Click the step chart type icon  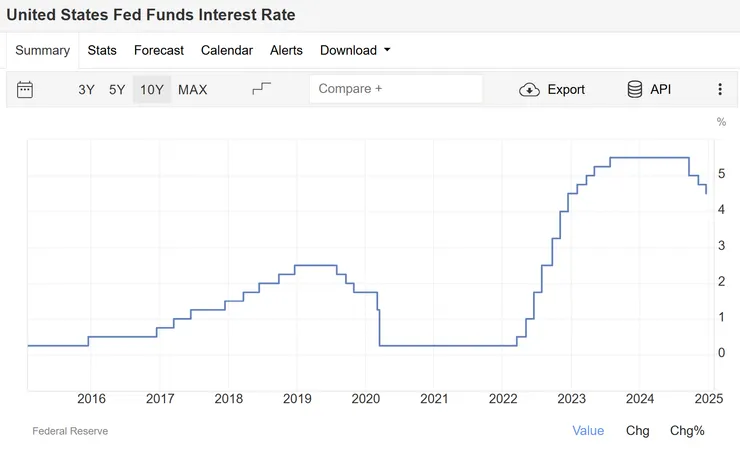click(x=262, y=89)
